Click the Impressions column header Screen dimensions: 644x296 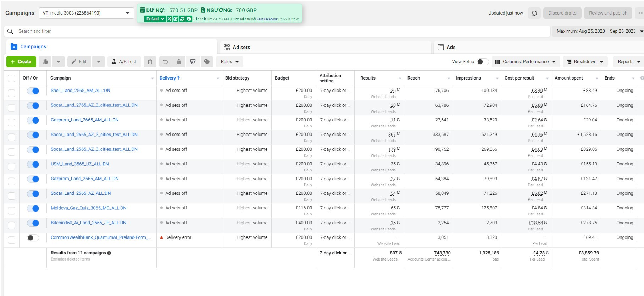tap(468, 78)
